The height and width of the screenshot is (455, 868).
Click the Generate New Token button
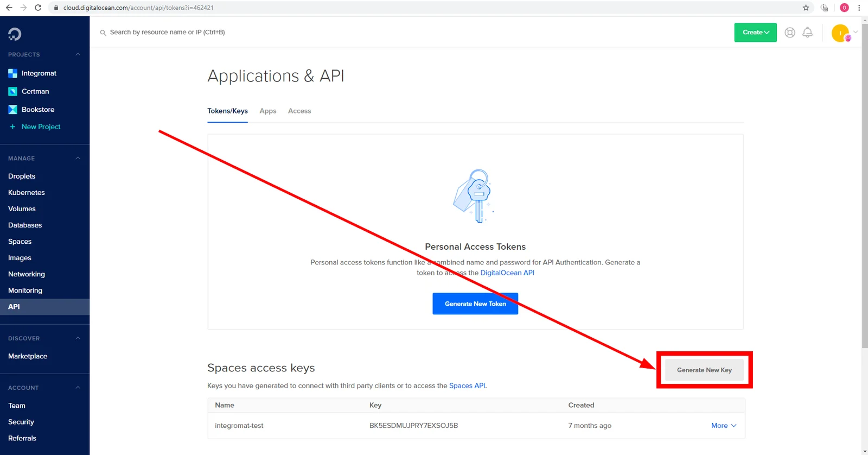[475, 304]
